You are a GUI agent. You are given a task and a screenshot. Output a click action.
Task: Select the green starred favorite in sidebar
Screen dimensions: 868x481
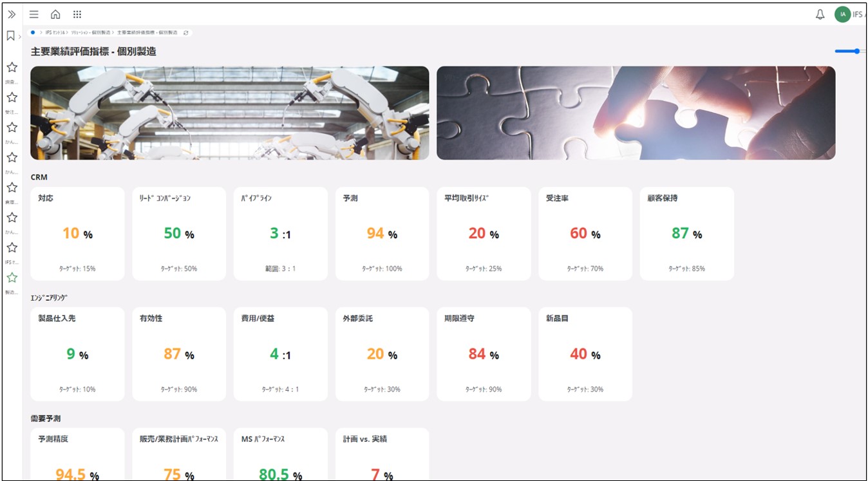pyautogui.click(x=12, y=278)
